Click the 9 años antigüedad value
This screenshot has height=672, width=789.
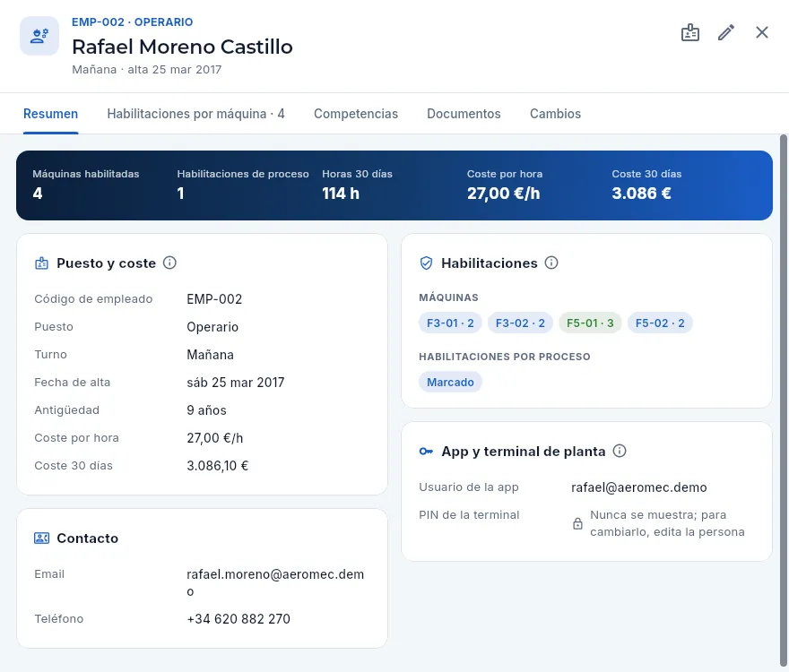(x=206, y=410)
